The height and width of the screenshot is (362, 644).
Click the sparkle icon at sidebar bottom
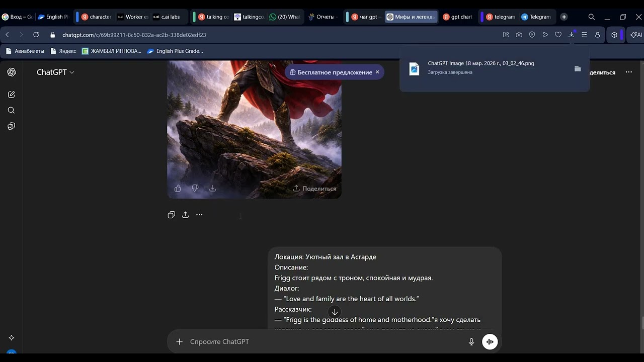click(12, 338)
